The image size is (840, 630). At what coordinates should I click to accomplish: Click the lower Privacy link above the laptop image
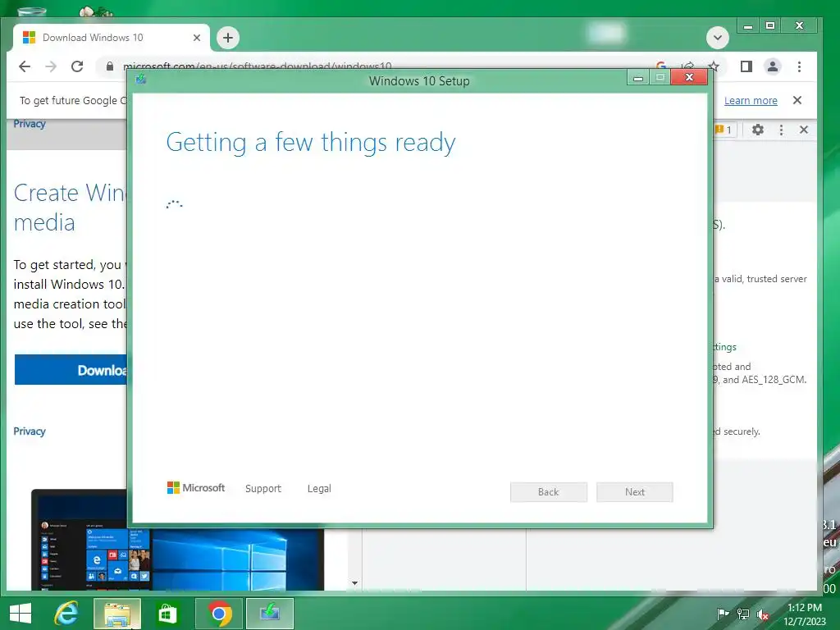tap(30, 431)
